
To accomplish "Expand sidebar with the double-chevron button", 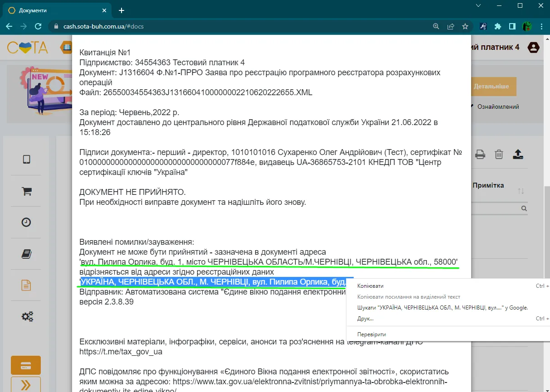I will (x=26, y=384).
